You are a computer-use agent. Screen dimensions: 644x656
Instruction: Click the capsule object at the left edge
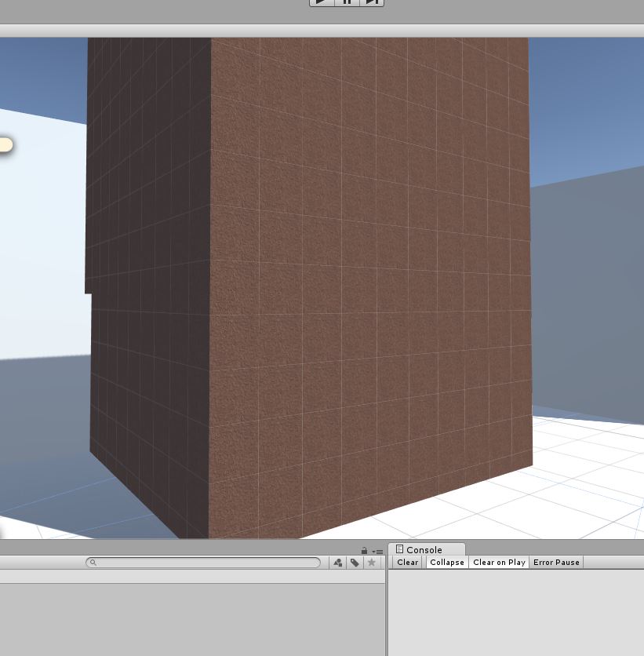click(x=4, y=144)
